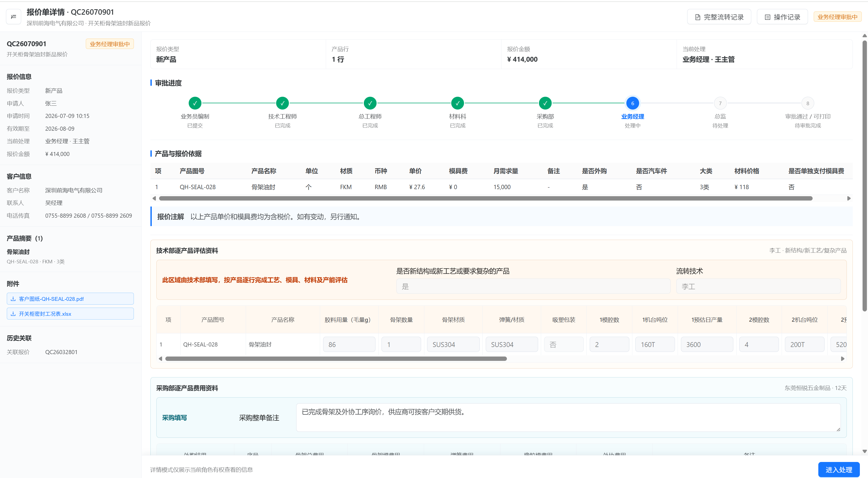This screenshot has width=868, height=478.
Task: Click the 总工程师 completed step checkmark
Action: 370,103
